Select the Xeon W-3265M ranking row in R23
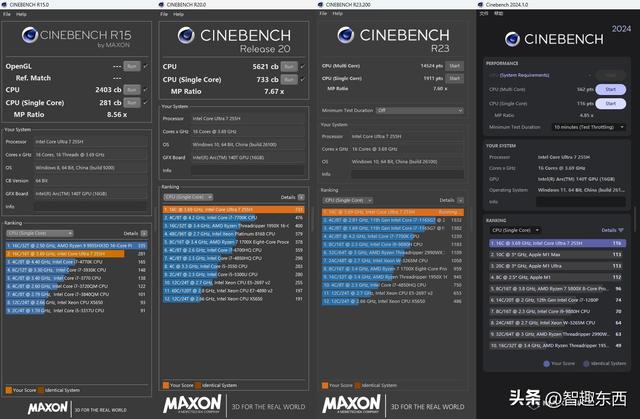Image resolution: width=640 pixels, height=419 pixels. 393,260
